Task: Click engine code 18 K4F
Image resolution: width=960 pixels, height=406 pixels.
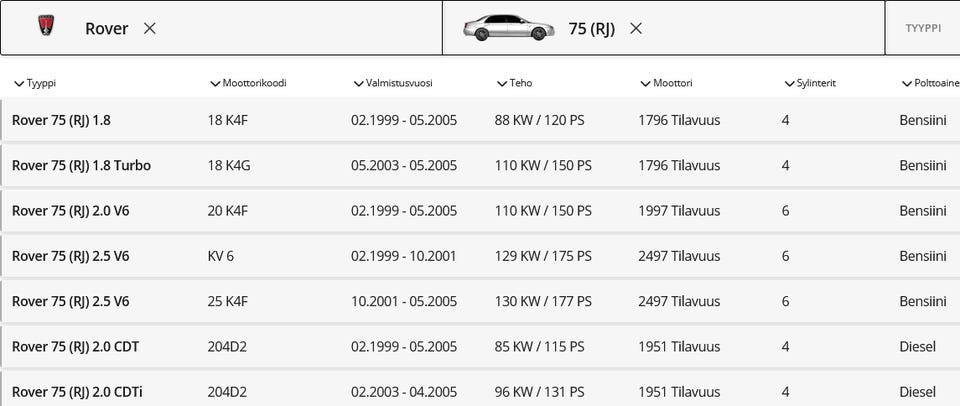Action: click(228, 120)
